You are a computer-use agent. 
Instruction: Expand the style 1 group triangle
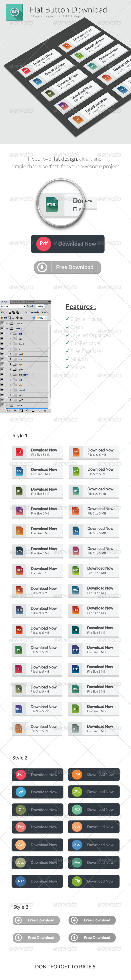click(6, 323)
